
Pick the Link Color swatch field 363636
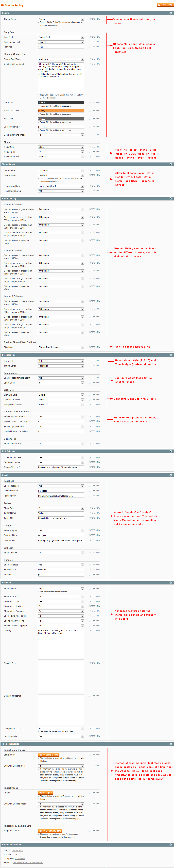(x=61, y=103)
